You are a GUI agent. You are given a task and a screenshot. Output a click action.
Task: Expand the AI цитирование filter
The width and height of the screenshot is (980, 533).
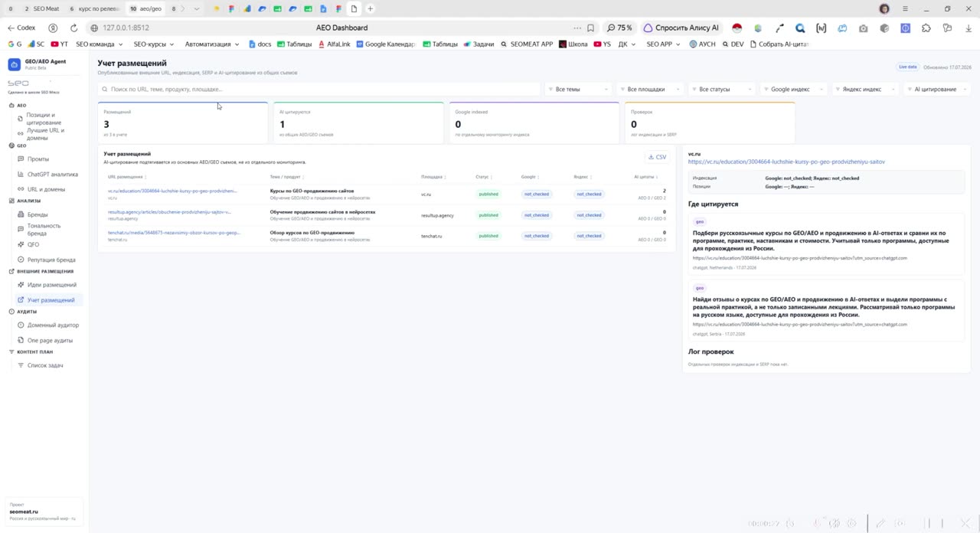pos(938,90)
